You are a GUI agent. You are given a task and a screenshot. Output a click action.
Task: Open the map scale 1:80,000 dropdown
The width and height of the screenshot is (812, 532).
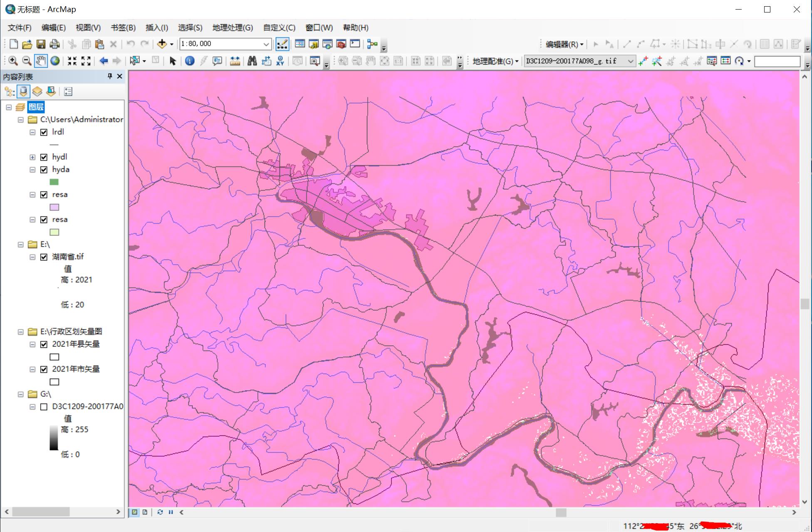266,44
